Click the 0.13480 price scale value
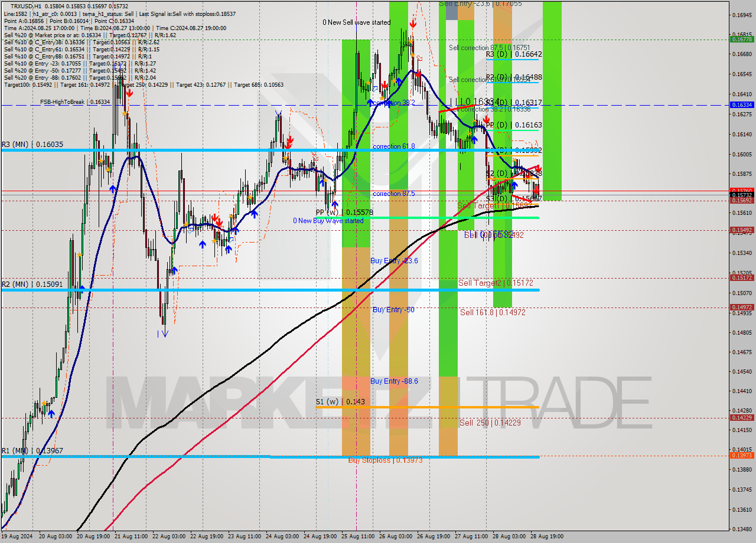756x543 pixels. click(x=741, y=529)
